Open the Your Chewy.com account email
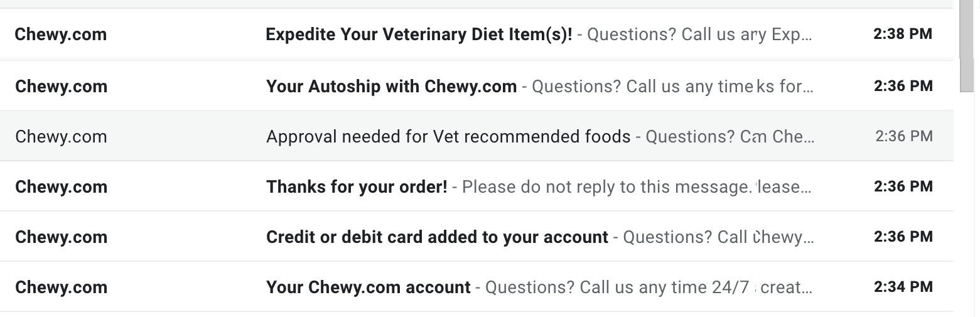Screen dimensions: 980x317 pyautogui.click(x=368, y=287)
